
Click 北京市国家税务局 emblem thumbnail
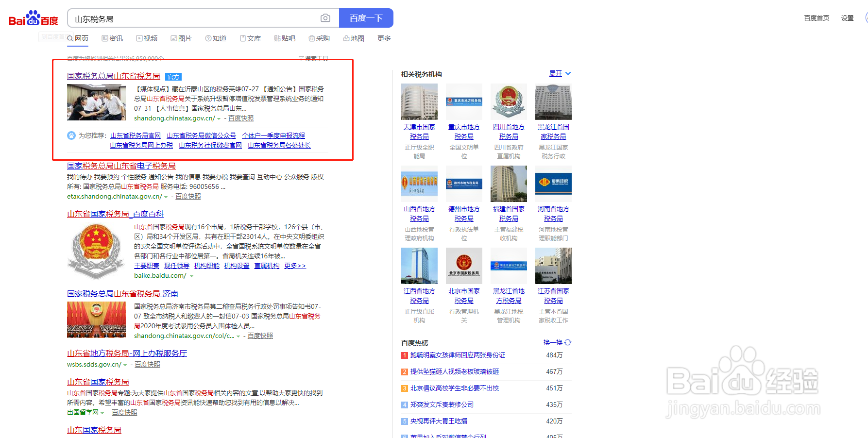(464, 266)
